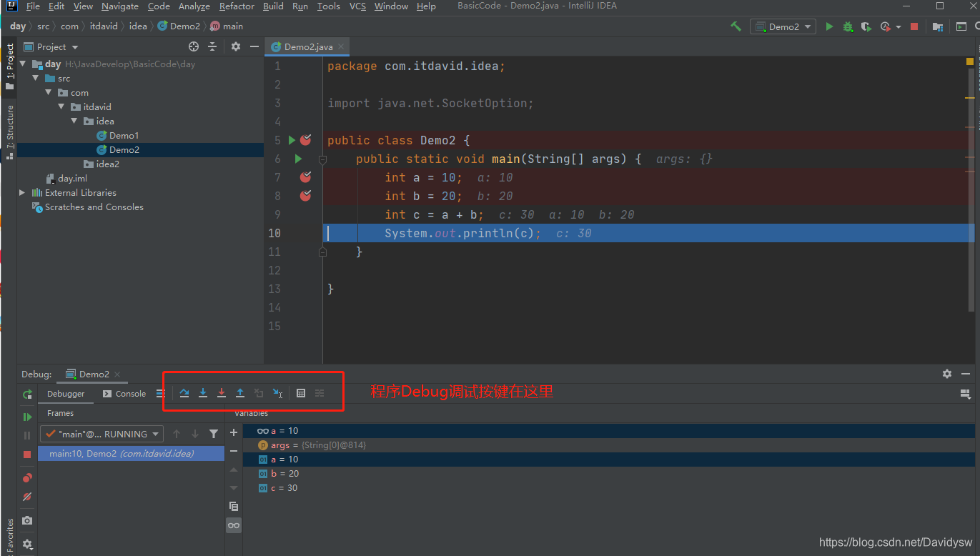Viewport: 980px width, 556px height.
Task: Run Demo2 with coverage shield icon
Action: (866, 26)
